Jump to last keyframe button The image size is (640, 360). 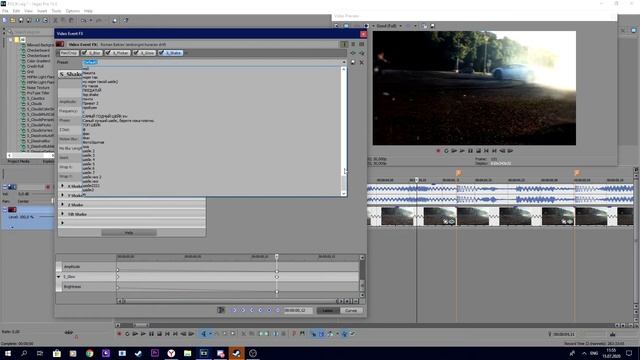(x=260, y=310)
